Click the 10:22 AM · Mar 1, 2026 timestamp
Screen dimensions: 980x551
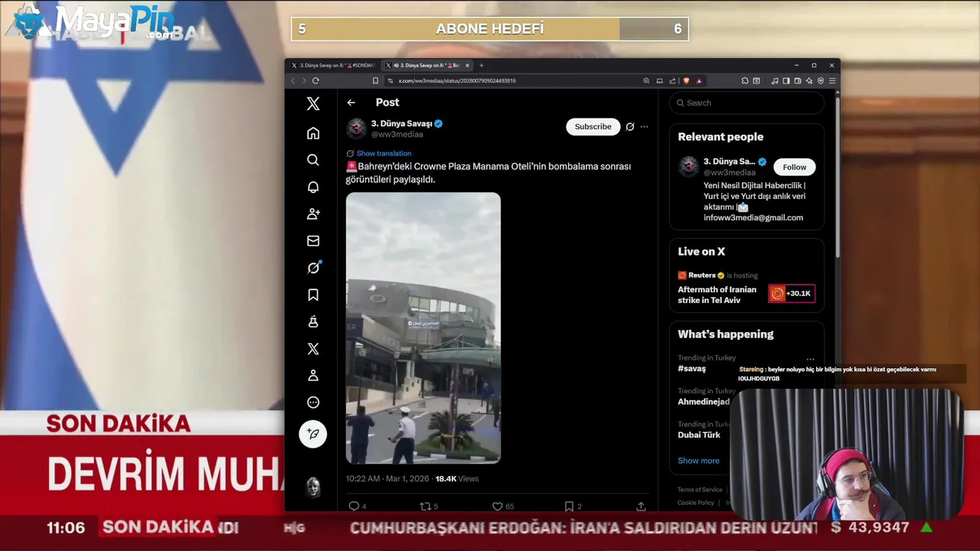pos(387,478)
